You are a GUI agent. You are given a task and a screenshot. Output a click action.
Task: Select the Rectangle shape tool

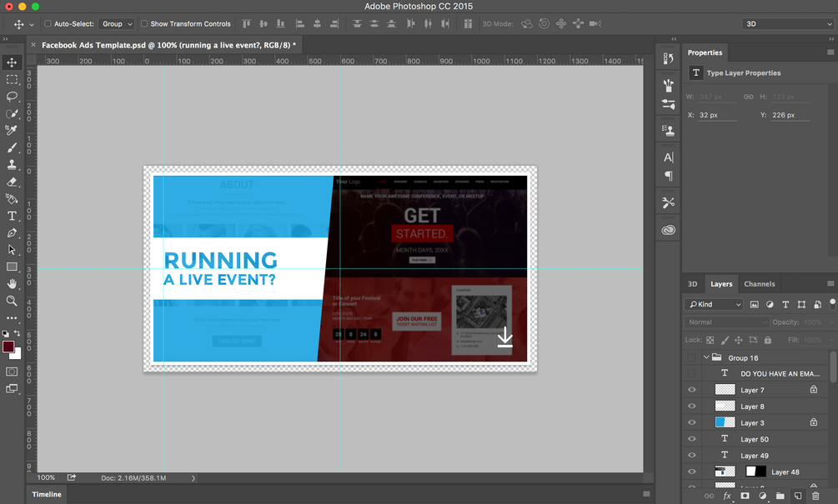(12, 267)
